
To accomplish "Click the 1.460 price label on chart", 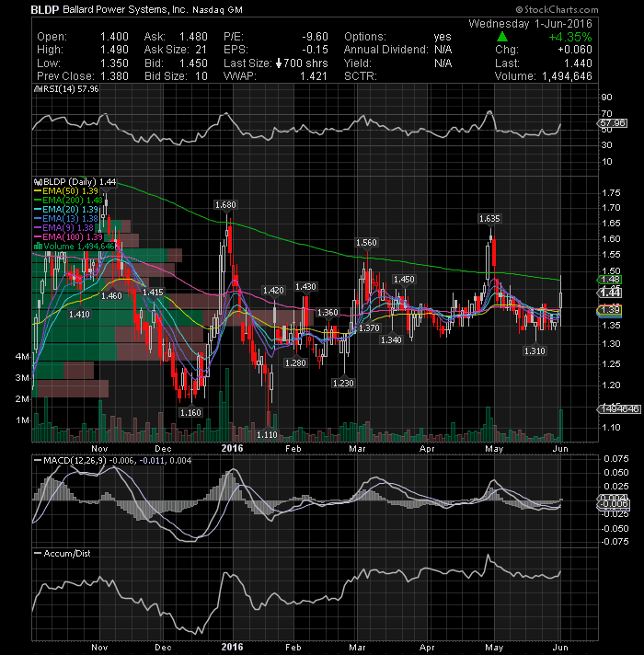I will click(x=111, y=295).
